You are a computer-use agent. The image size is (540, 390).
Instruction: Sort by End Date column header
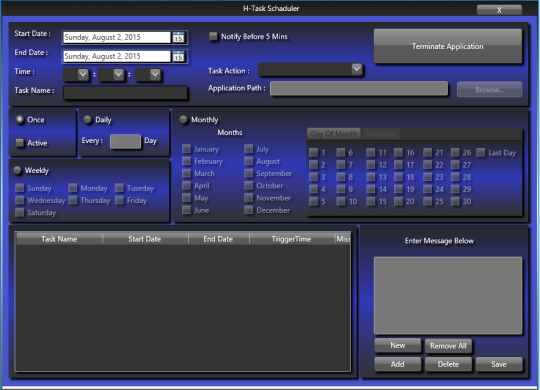click(218, 239)
